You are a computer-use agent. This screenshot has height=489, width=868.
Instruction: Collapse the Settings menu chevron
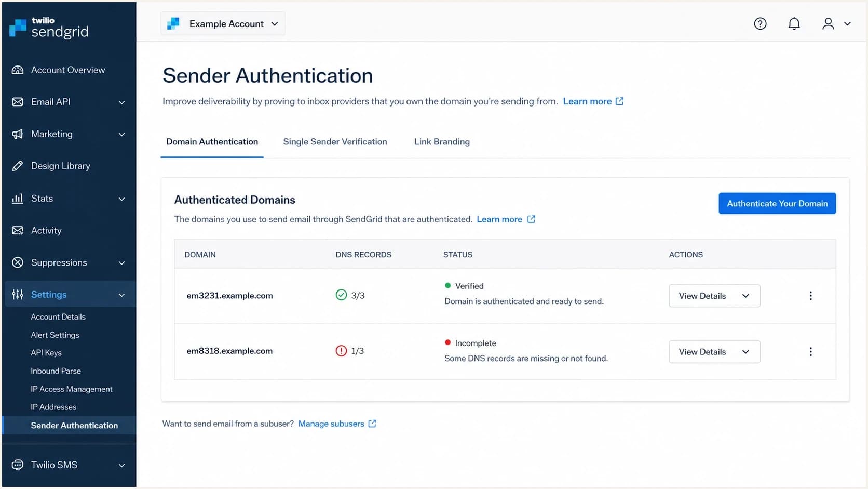pyautogui.click(x=121, y=295)
